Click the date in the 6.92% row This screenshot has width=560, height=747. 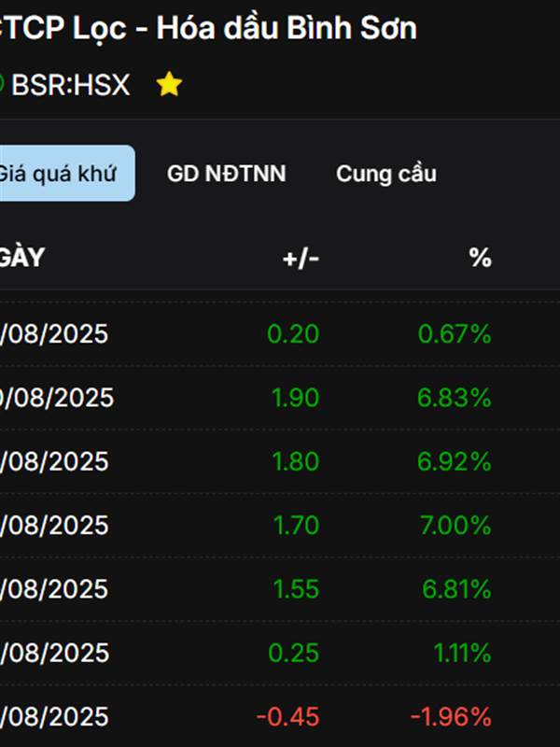(x=54, y=461)
